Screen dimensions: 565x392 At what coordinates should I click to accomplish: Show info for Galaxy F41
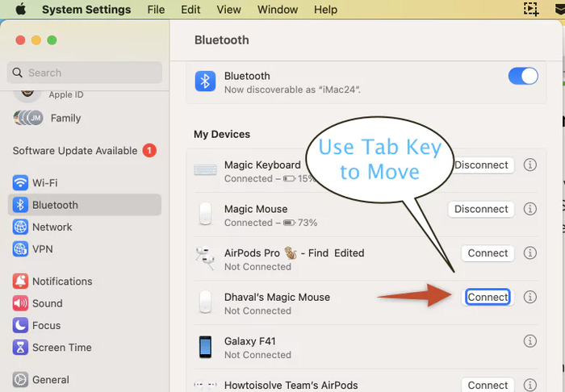pyautogui.click(x=530, y=341)
